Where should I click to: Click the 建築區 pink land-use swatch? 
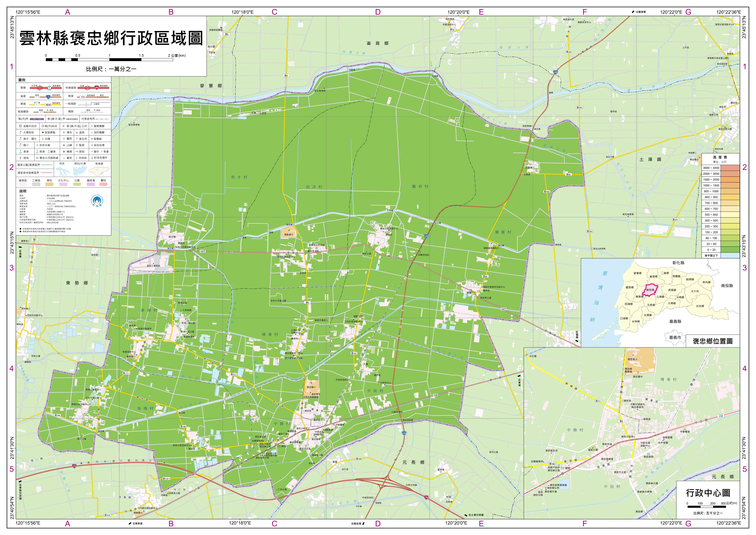pyautogui.click(x=23, y=184)
